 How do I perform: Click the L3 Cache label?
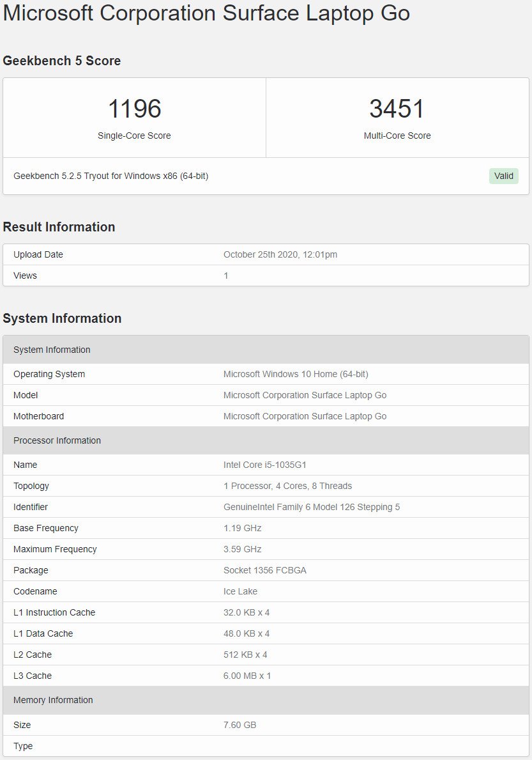click(x=33, y=676)
